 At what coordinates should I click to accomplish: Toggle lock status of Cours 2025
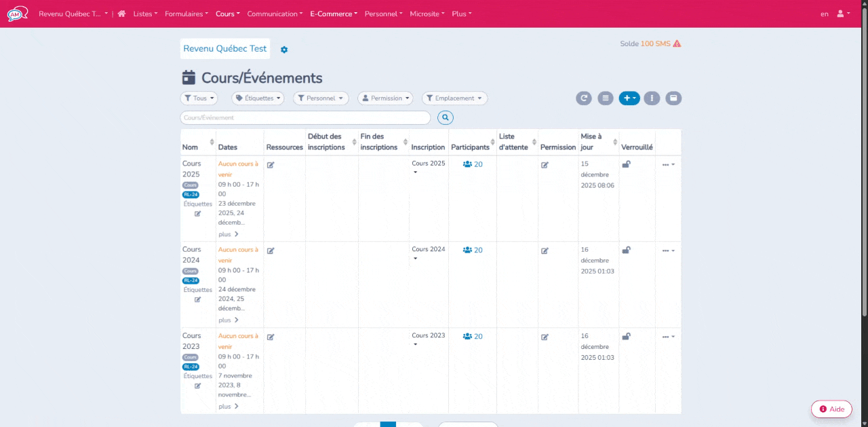(626, 164)
